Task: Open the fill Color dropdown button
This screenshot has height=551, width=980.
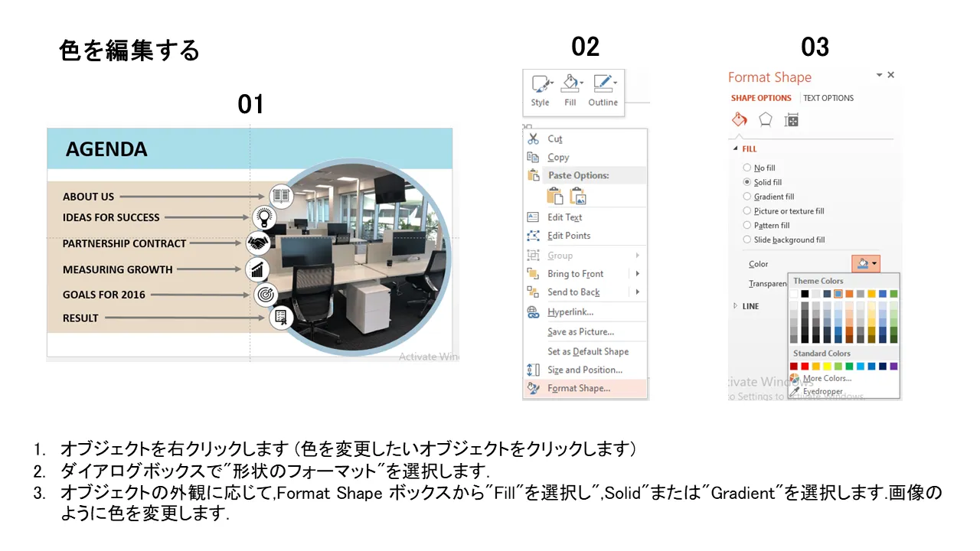Action: (x=867, y=264)
